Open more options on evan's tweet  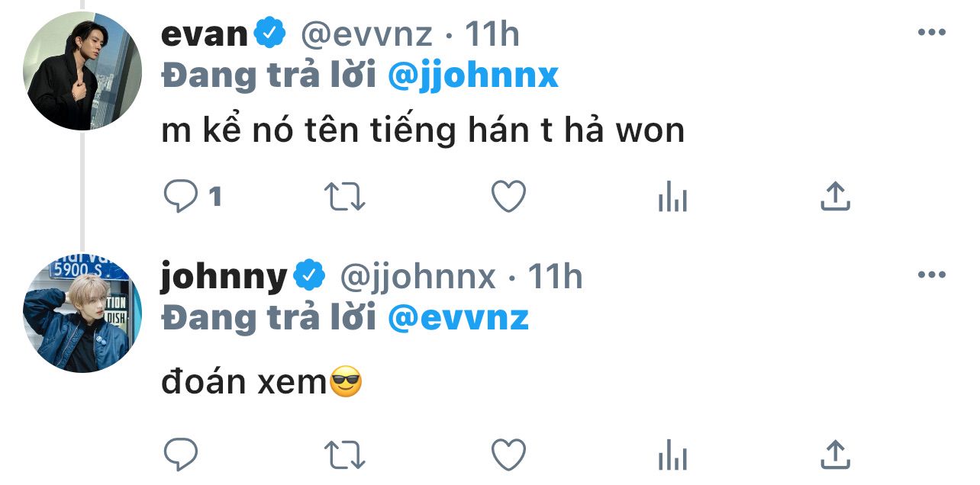coord(931,32)
